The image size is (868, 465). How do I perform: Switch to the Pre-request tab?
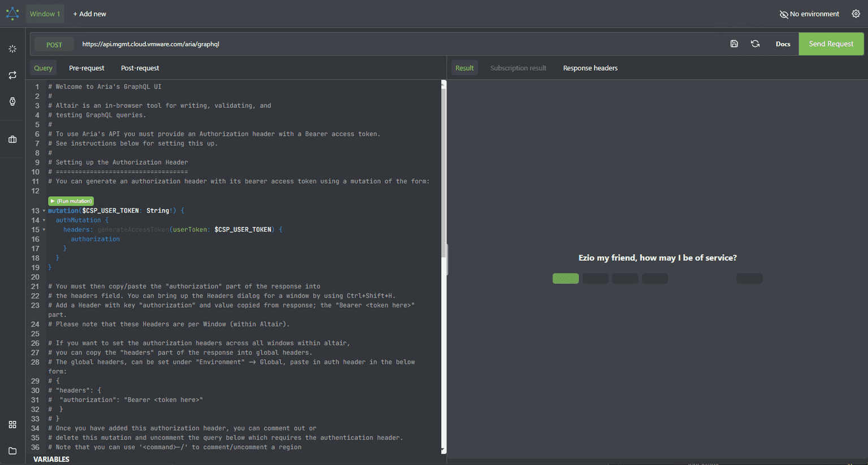86,68
